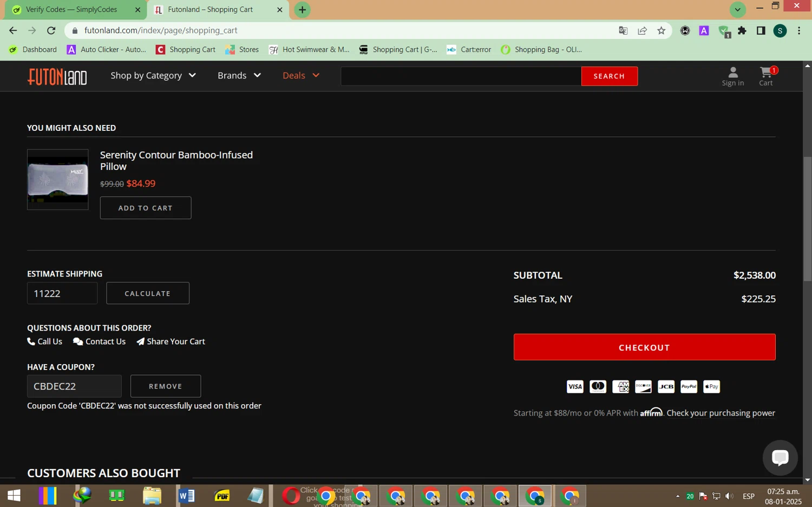
Task: Open Word from the taskbar
Action: (186, 496)
